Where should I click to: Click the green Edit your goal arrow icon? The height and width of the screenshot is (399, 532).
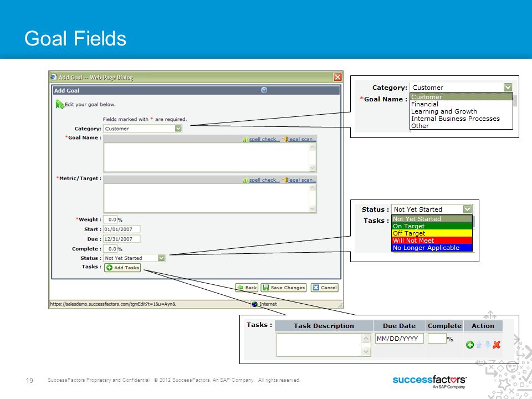pyautogui.click(x=60, y=104)
